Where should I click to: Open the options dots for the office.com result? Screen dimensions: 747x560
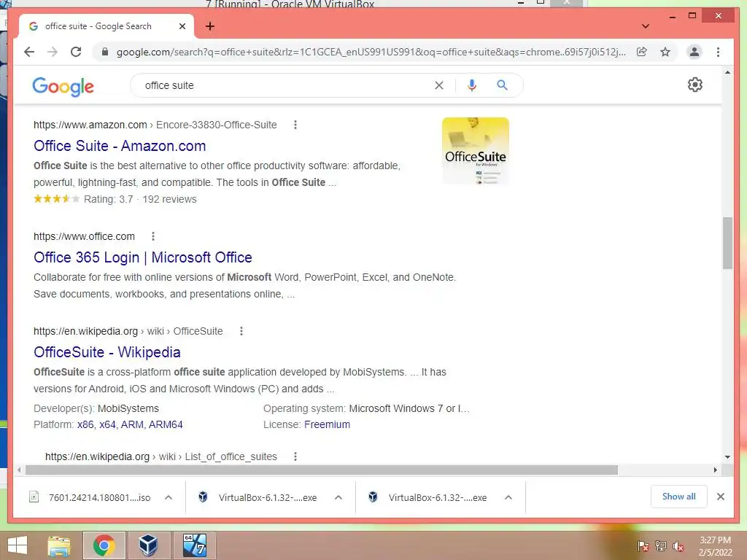[x=153, y=236]
